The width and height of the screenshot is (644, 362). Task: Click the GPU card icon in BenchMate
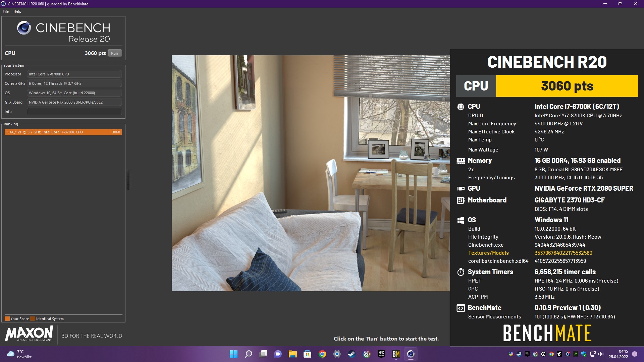coord(461,188)
